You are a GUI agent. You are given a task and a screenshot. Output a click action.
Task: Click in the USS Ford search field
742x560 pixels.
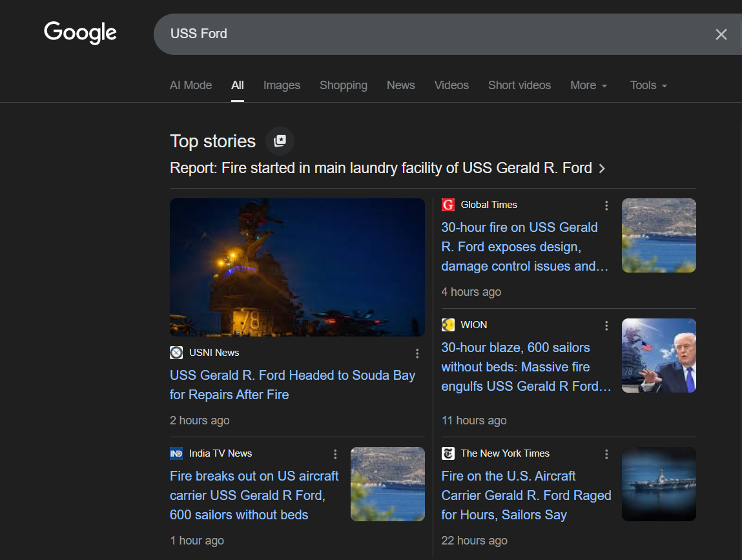[x=420, y=34]
